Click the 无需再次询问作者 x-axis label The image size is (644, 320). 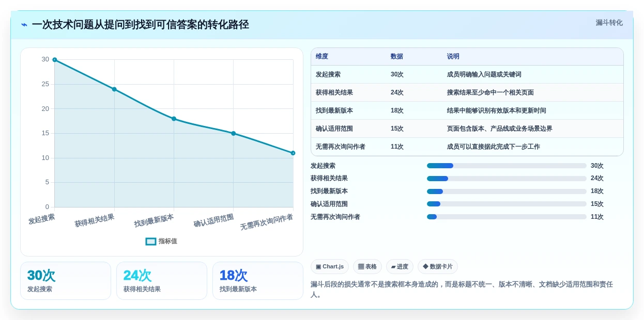point(267,222)
